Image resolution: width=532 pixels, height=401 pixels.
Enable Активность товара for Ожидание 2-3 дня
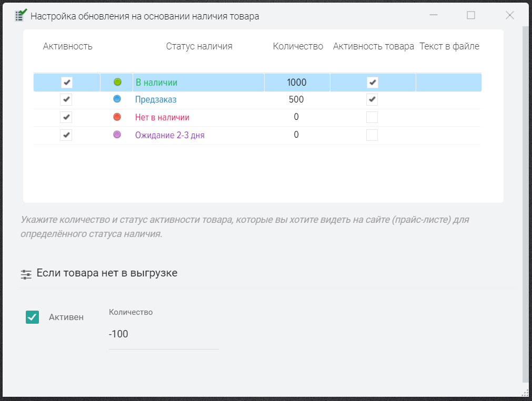(372, 135)
